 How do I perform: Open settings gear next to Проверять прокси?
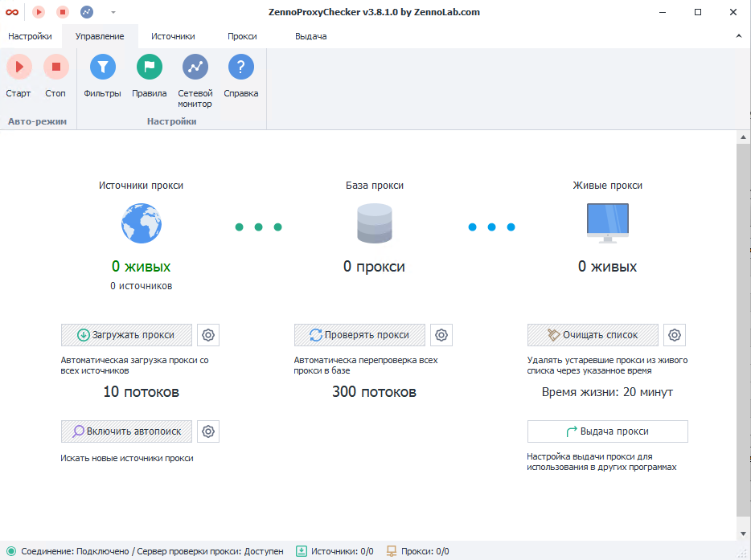tap(441, 335)
